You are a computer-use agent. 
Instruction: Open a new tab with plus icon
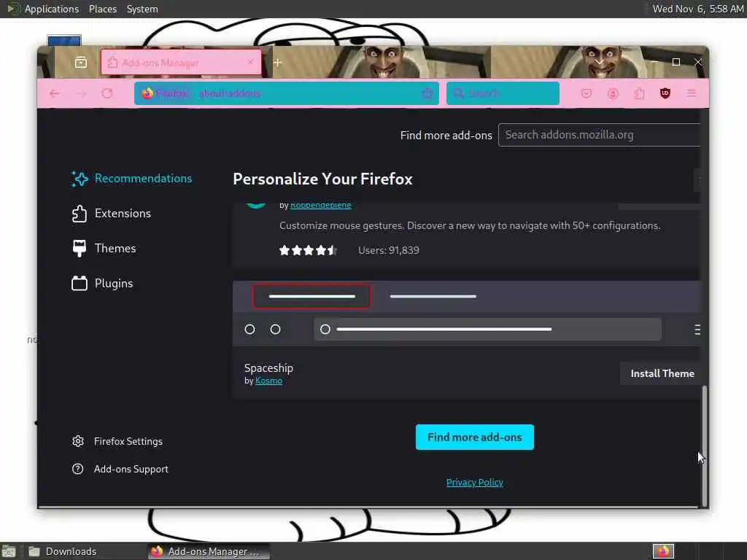(x=277, y=63)
